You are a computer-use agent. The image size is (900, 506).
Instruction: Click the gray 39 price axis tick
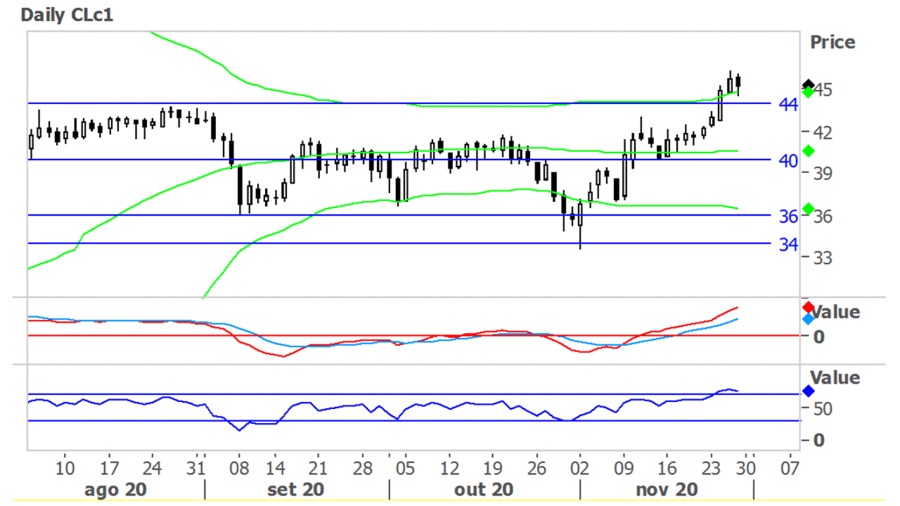point(823,173)
